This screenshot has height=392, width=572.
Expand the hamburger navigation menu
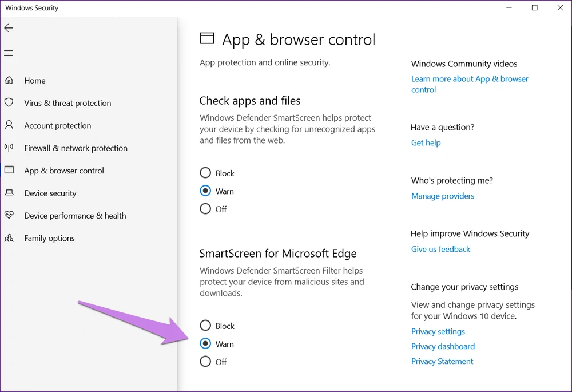[9, 53]
